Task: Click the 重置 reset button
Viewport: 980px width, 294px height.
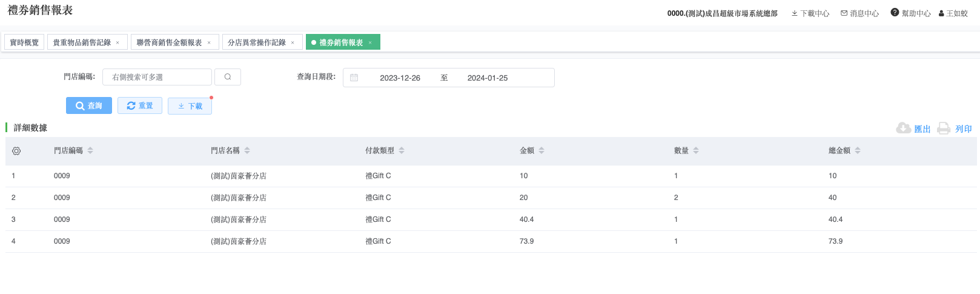Action: tap(140, 105)
